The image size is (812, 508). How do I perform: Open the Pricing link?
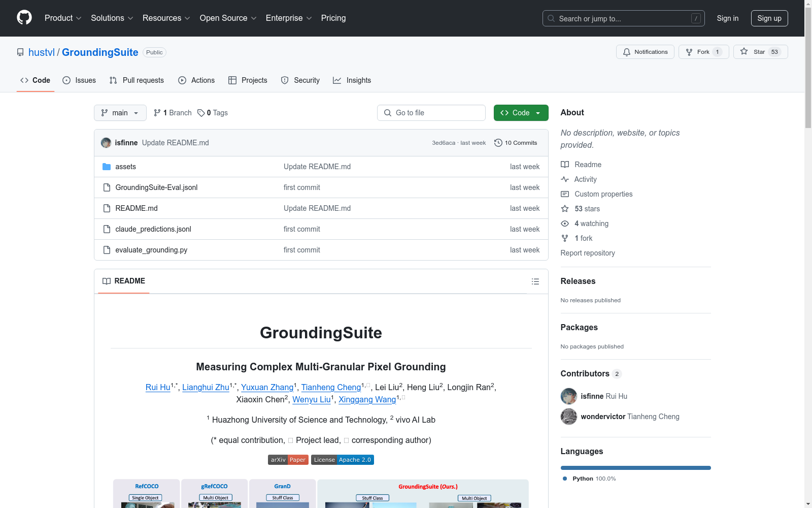point(333,18)
